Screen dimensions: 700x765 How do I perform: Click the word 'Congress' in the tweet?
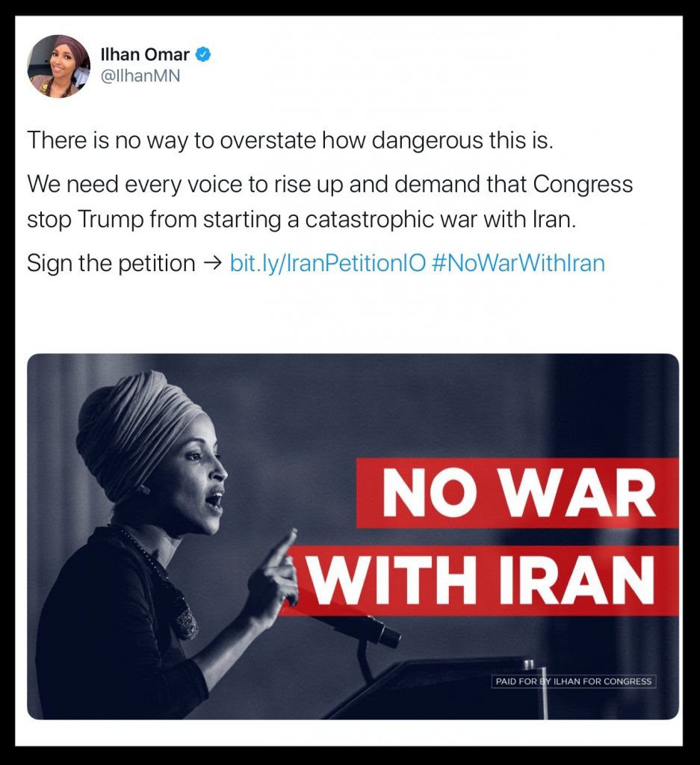coord(583,185)
